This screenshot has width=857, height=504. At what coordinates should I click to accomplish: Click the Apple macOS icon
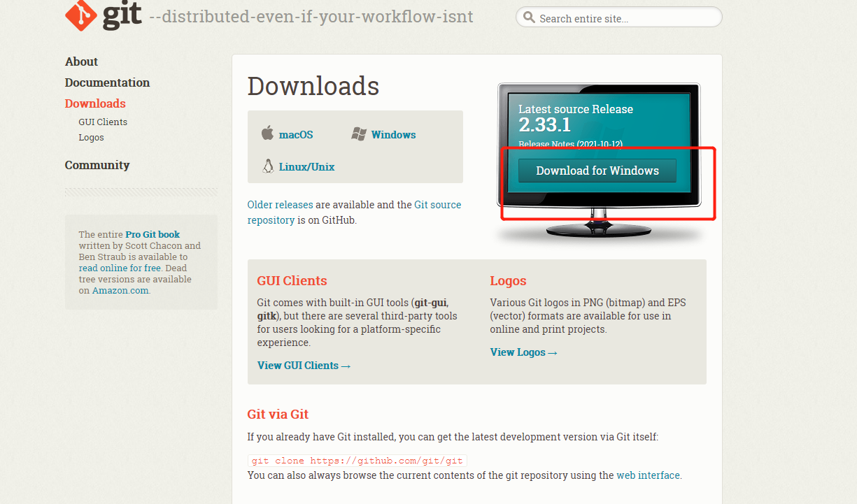pos(267,133)
